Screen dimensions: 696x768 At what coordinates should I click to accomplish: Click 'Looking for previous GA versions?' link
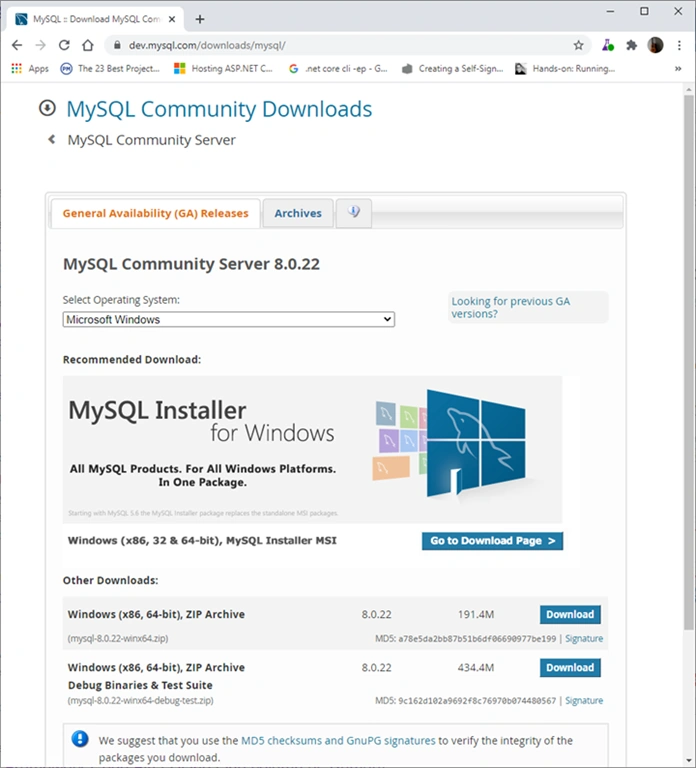pyautogui.click(x=511, y=307)
